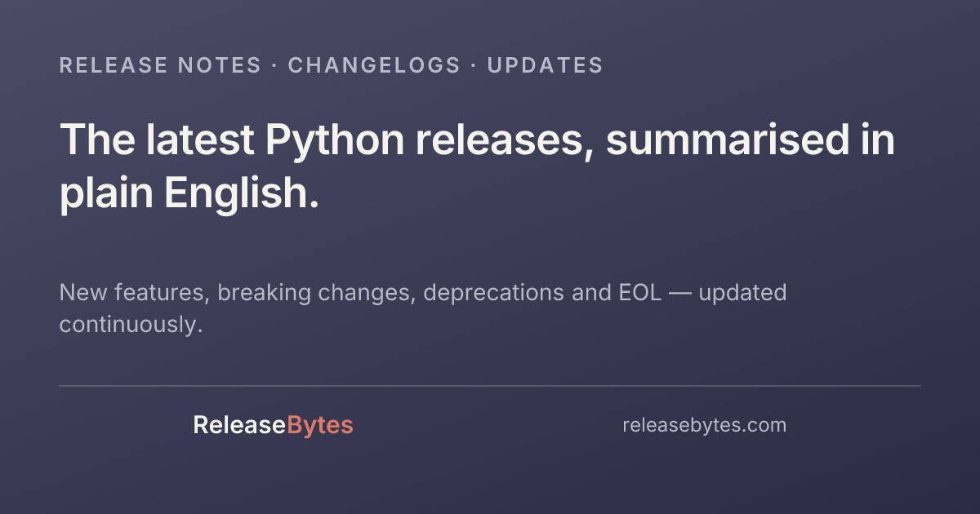The width and height of the screenshot is (980, 514).
Task: Click the word 'releases,' in the headline
Action: 505,140
